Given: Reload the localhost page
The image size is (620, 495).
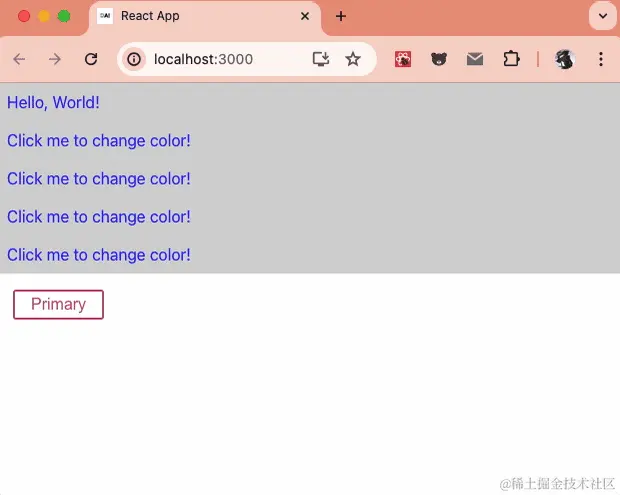Looking at the screenshot, I should (x=91, y=59).
